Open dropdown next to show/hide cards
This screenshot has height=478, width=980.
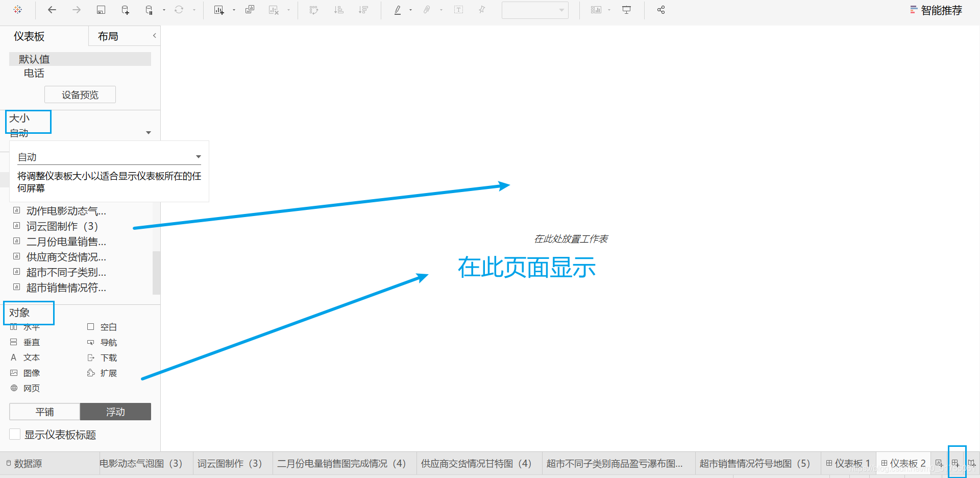coord(609,10)
